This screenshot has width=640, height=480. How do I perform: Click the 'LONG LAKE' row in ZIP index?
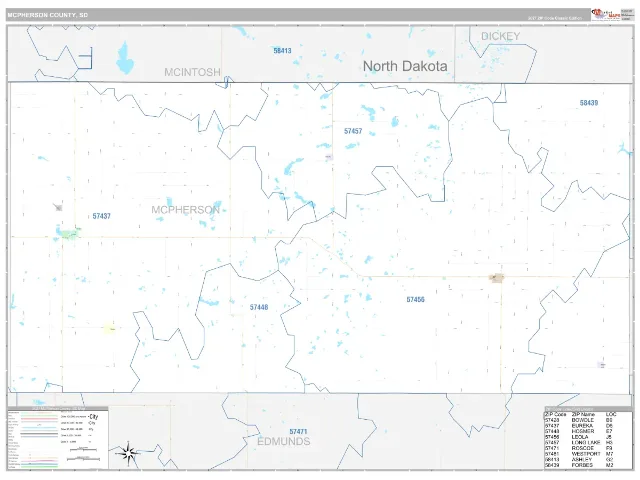pos(580,442)
